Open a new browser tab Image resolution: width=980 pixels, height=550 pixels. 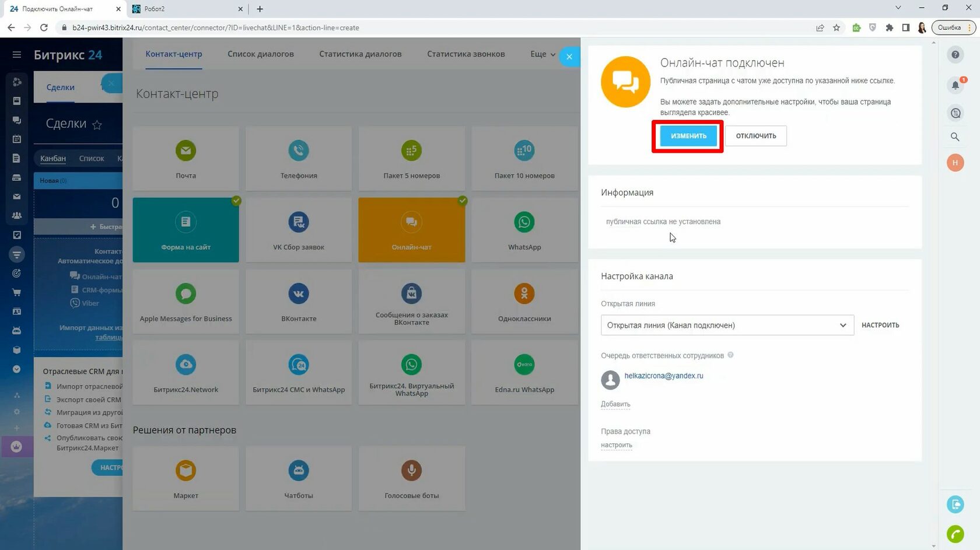click(x=260, y=9)
